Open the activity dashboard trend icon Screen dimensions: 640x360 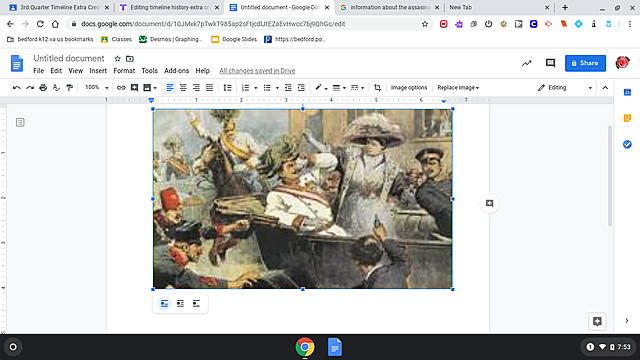coord(527,63)
